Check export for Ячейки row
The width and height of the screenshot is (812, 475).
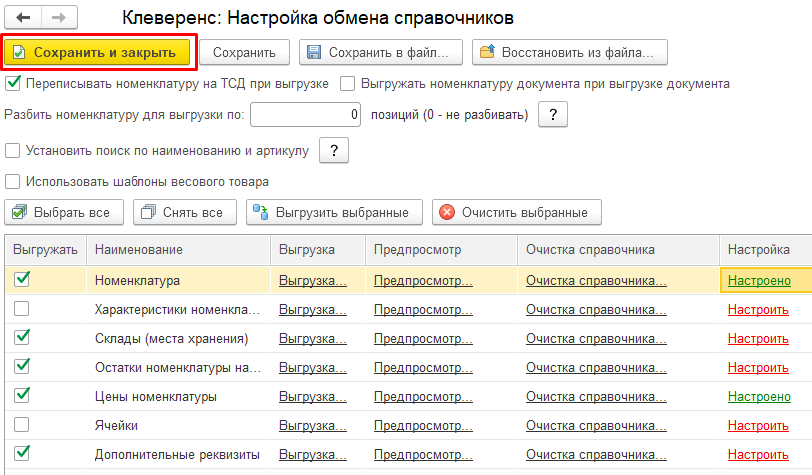(x=22, y=425)
